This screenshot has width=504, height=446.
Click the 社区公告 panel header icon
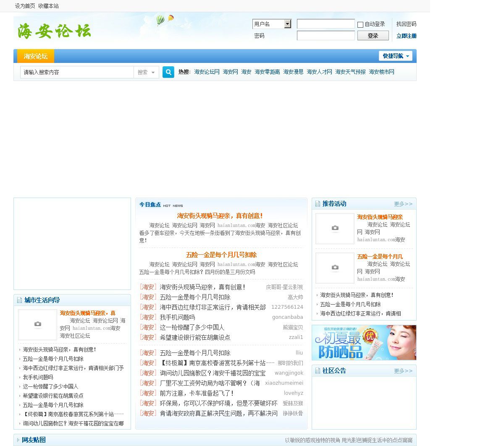coord(318,371)
